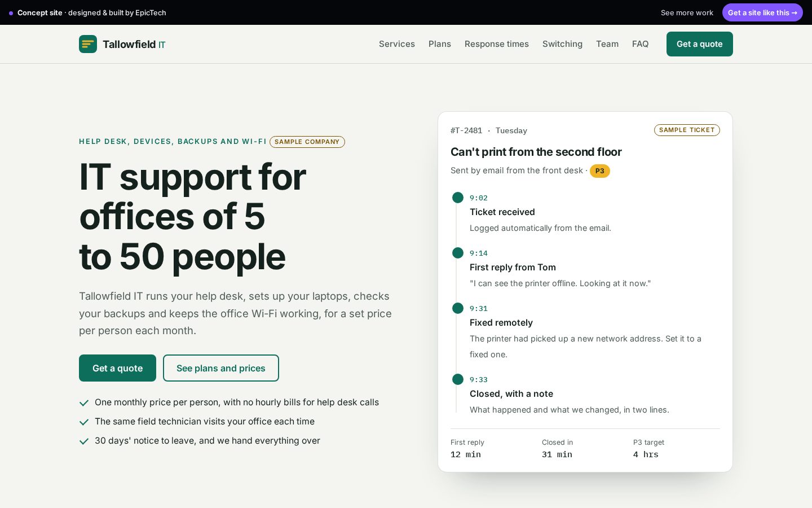Go to Plans in the navigation
This screenshot has height=508, width=812.
tap(440, 44)
